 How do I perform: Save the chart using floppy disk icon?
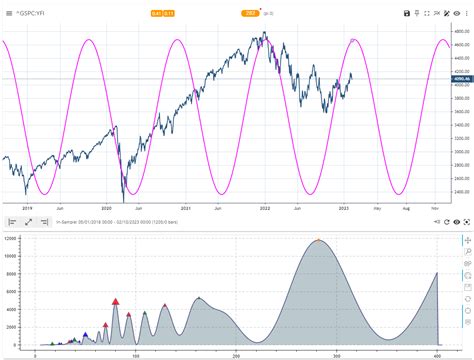pos(407,13)
